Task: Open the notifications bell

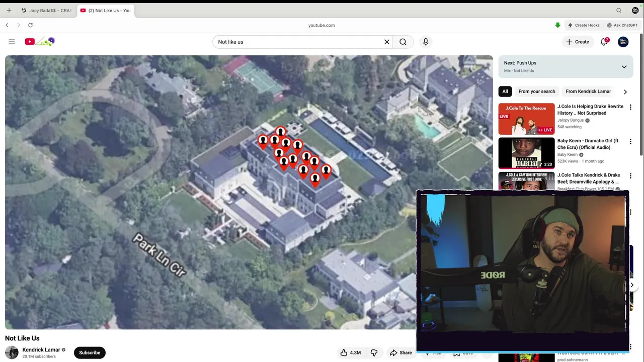Action: click(x=604, y=42)
